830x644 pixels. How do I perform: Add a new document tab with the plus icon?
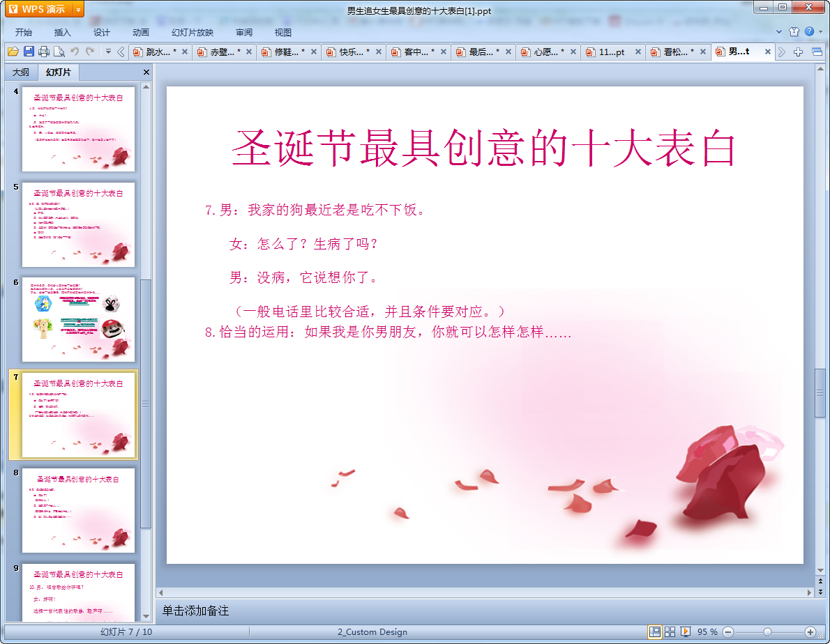[x=798, y=52]
